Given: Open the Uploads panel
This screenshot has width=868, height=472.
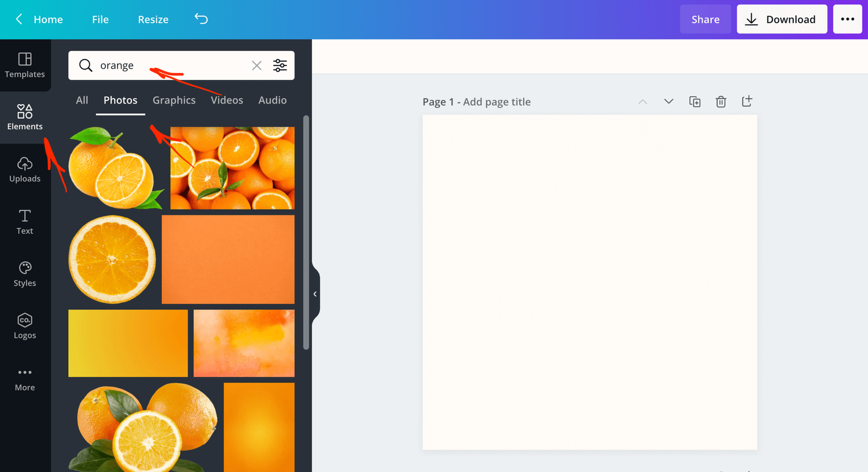Looking at the screenshot, I should (25, 170).
